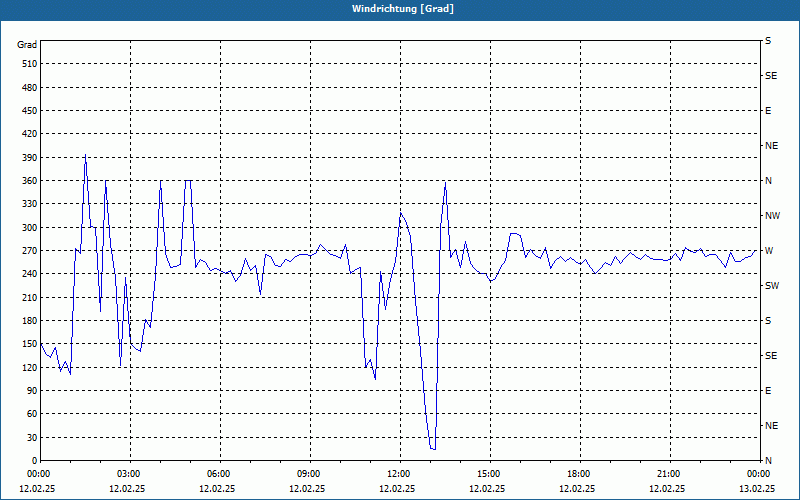Pick the 180 degree axis label
The height and width of the screenshot is (500, 800).
tap(30, 321)
